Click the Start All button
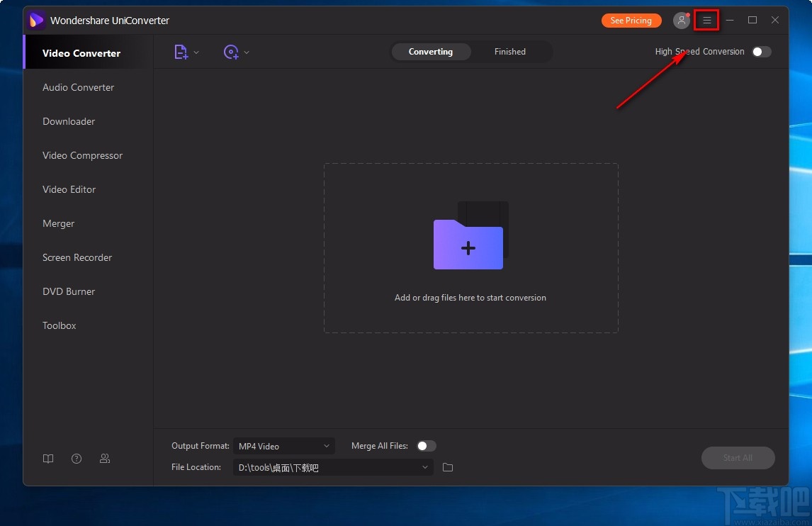812x526 pixels. 738,458
